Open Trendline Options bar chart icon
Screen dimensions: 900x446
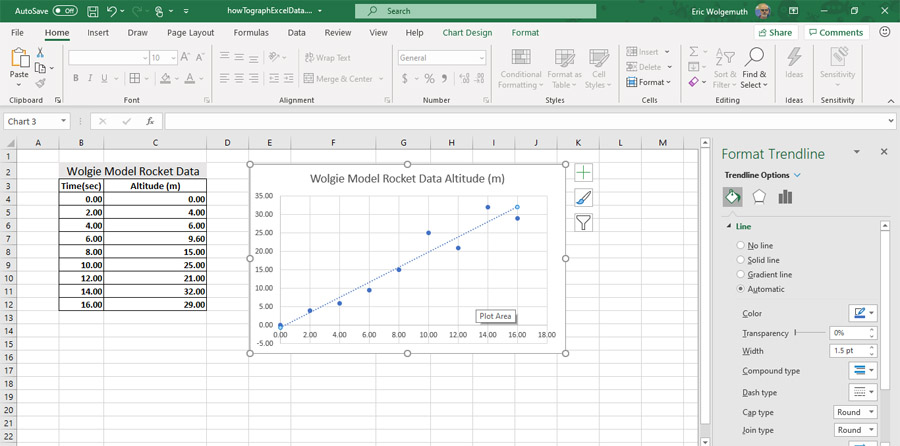click(785, 197)
